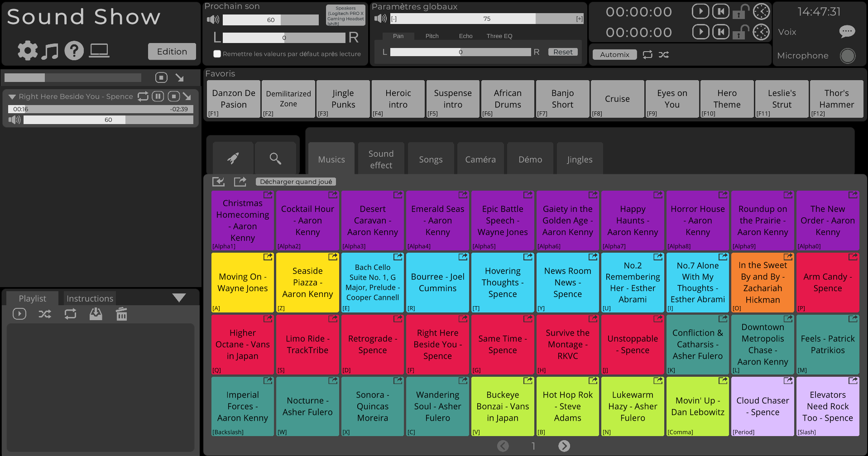Toggle playlist loop icon
This screenshot has width=868, height=456.
pos(70,314)
